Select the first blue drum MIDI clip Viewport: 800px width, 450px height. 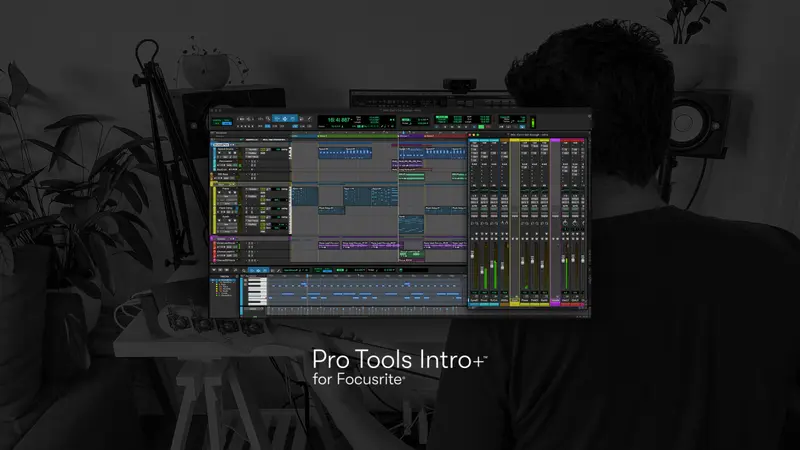click(x=332, y=153)
